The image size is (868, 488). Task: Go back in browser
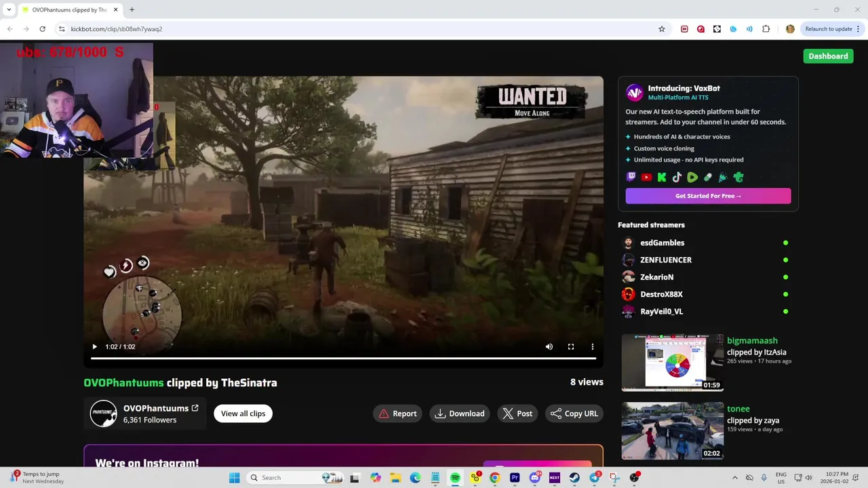pyautogui.click(x=10, y=29)
